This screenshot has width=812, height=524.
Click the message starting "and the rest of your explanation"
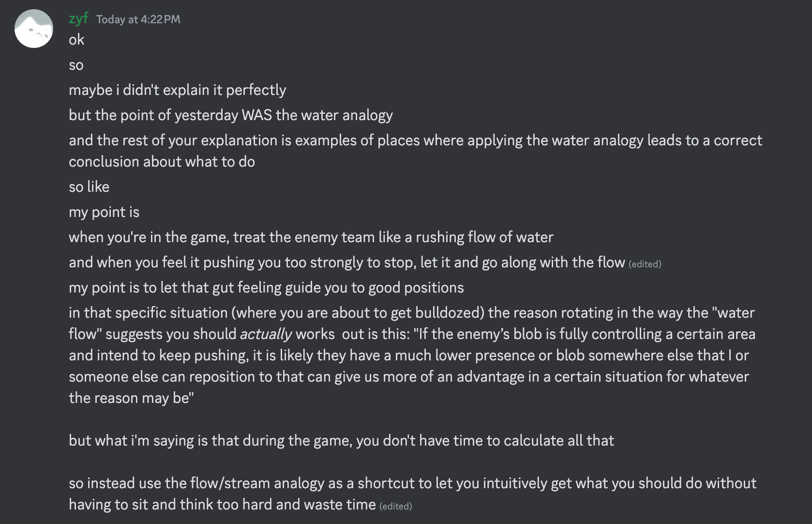pyautogui.click(x=415, y=140)
